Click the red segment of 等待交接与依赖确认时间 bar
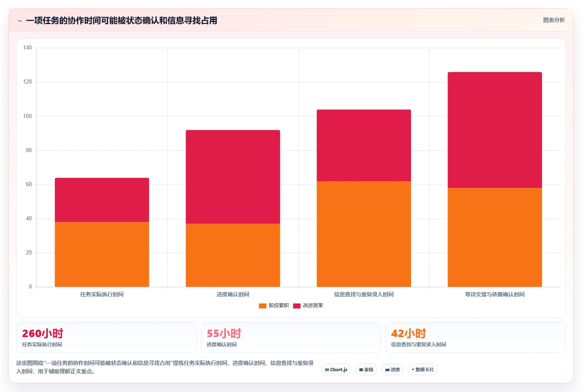 (x=495, y=130)
